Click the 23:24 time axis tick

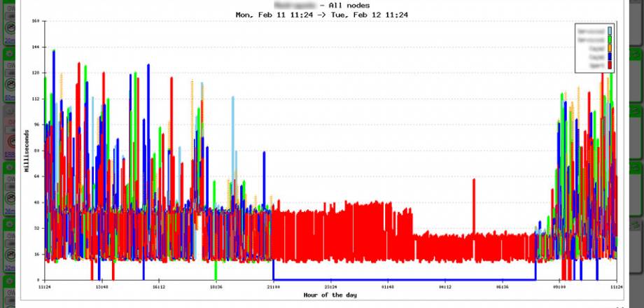[330, 287]
